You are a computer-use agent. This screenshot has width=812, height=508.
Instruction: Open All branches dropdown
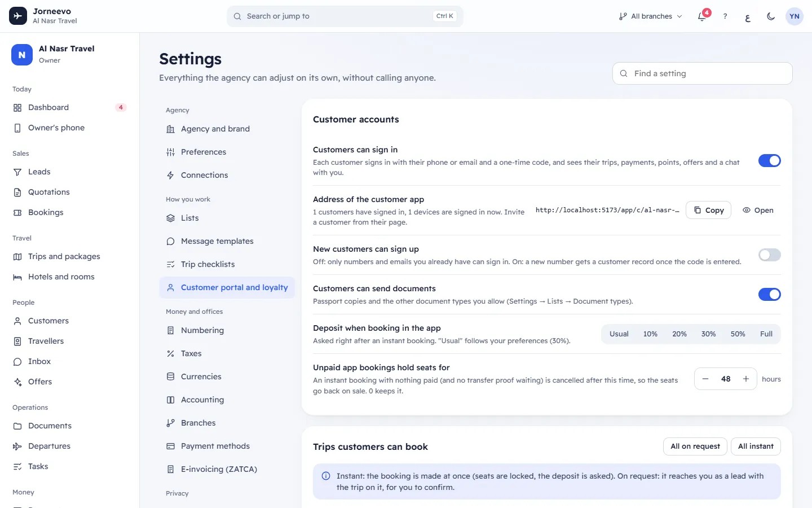coord(650,16)
